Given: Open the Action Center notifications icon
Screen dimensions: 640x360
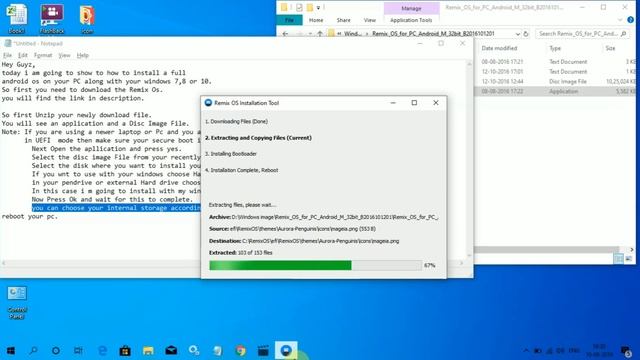Looking at the screenshot, I should 626,350.
